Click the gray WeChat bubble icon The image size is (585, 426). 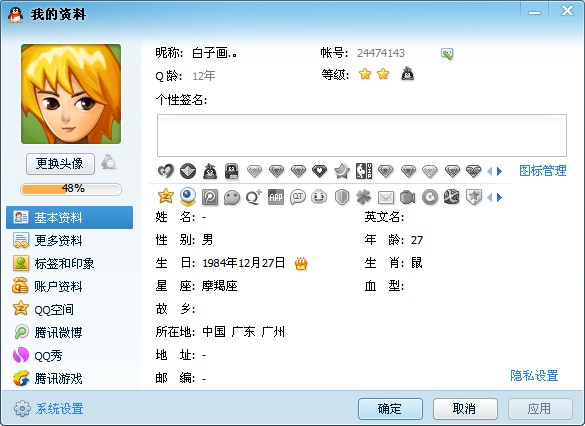(232, 197)
